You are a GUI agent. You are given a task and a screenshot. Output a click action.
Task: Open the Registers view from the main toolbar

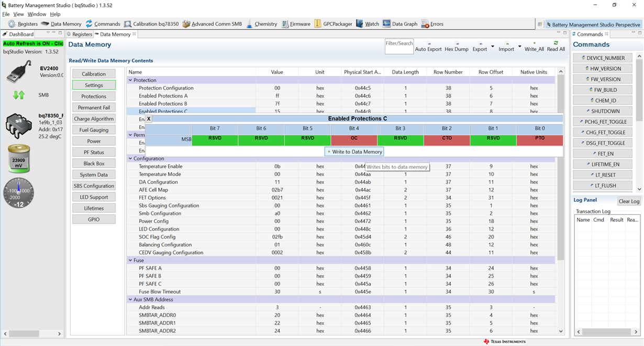[x=23, y=24]
